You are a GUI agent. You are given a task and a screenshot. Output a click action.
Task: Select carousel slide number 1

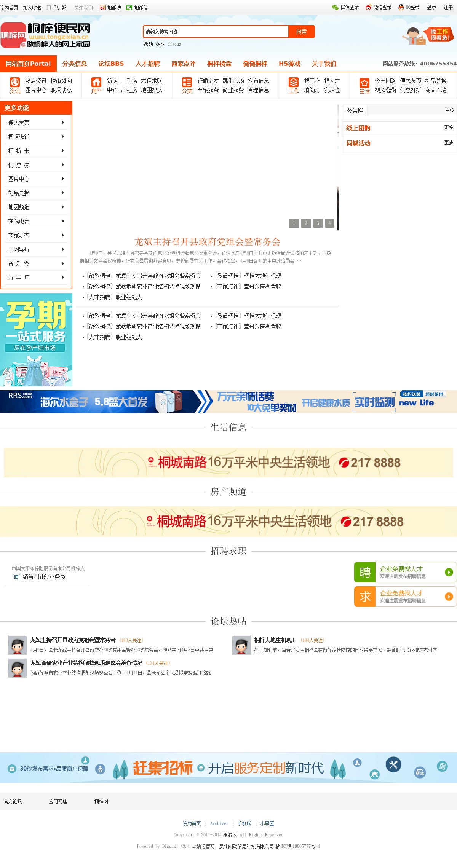[x=294, y=223]
